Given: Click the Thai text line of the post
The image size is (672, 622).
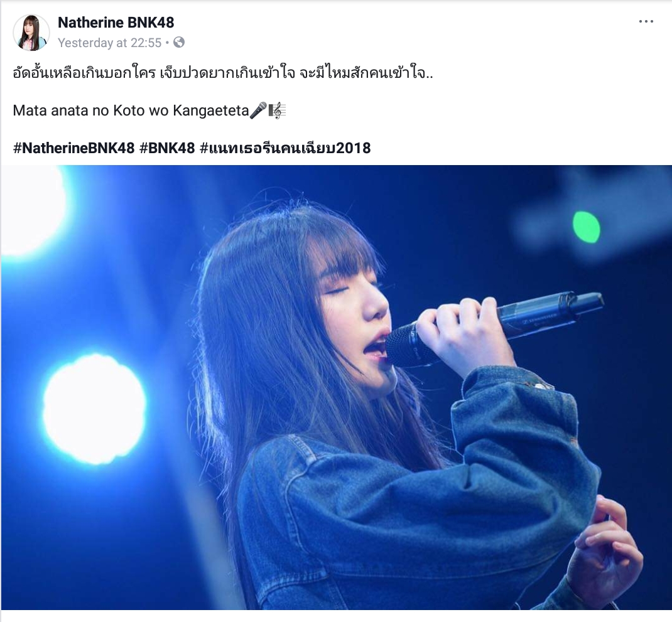Looking at the screenshot, I should pos(223,73).
